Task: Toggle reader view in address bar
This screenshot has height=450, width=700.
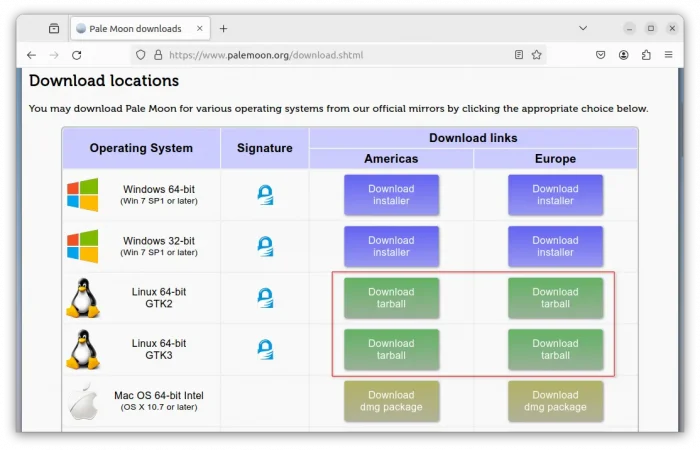Action: [518, 55]
